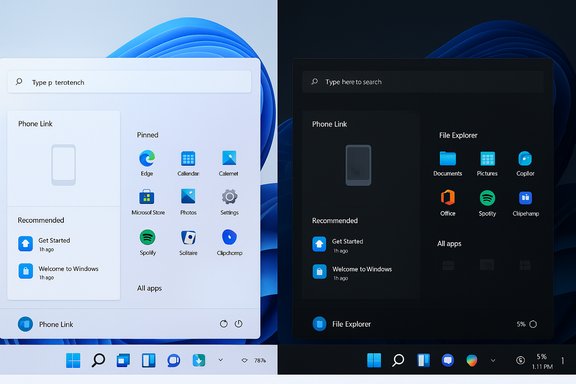Open the Callendar pinned app
Image resolution: width=576 pixels, height=384 pixels.
click(188, 159)
